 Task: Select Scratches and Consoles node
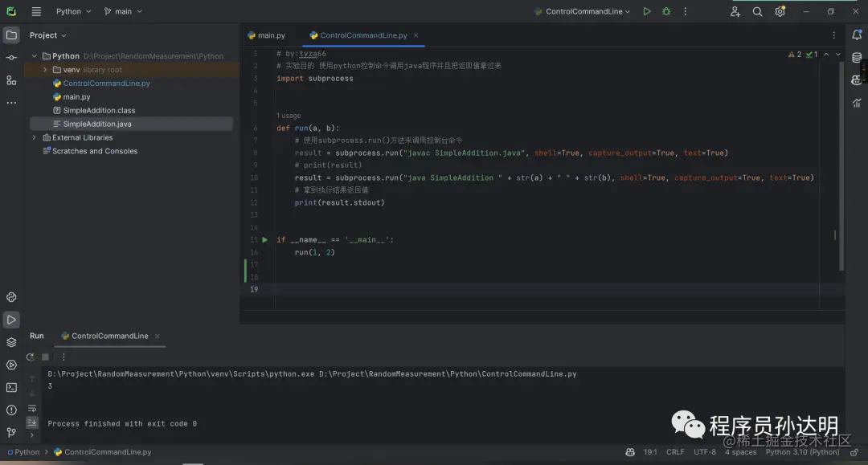[95, 151]
